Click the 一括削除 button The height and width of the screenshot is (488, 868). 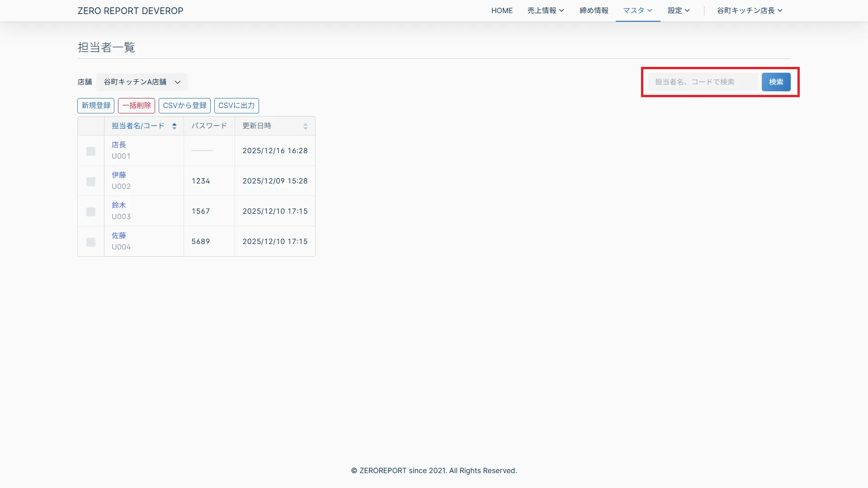(137, 105)
